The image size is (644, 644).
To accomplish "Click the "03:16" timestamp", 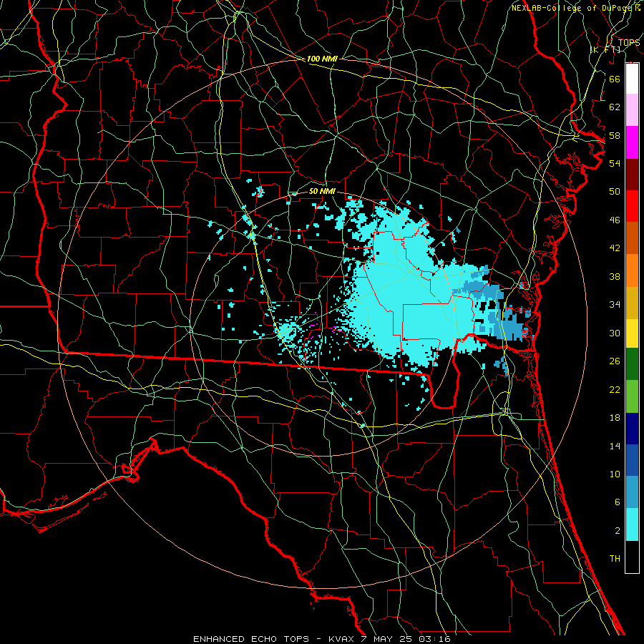I will tap(434, 639).
